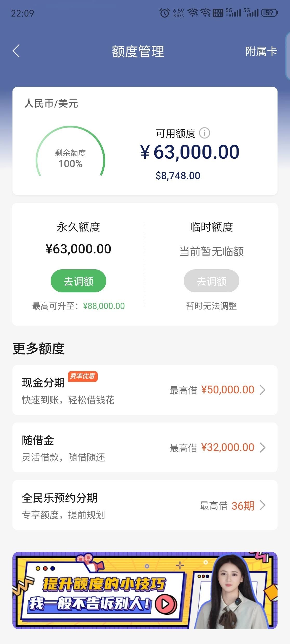Tap the ¥88,000.00 maximum limit text
290x644 pixels.
pyautogui.click(x=104, y=306)
